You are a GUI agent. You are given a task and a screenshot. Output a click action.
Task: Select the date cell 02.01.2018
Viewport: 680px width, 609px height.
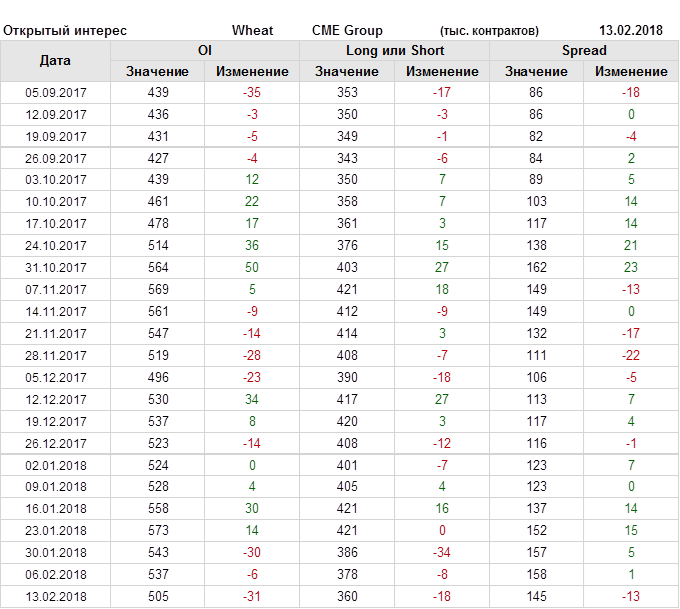pyautogui.click(x=56, y=465)
